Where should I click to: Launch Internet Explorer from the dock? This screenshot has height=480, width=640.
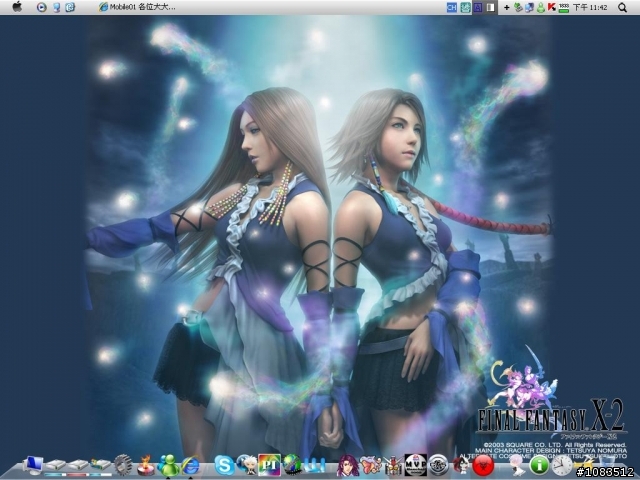[190, 466]
